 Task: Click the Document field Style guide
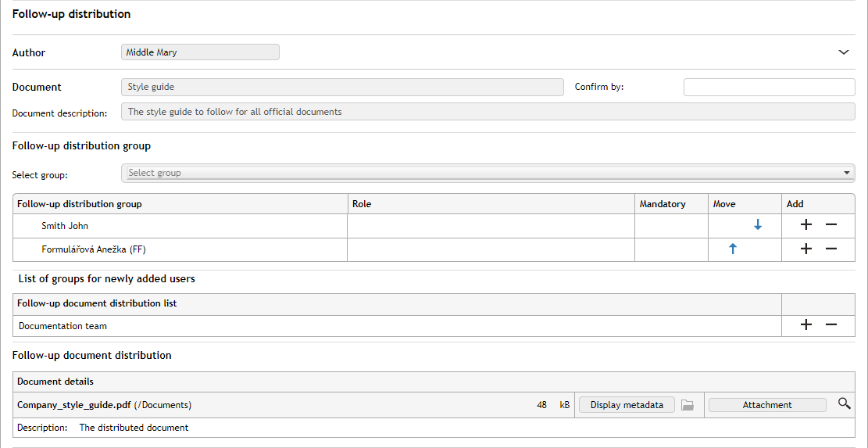(342, 87)
